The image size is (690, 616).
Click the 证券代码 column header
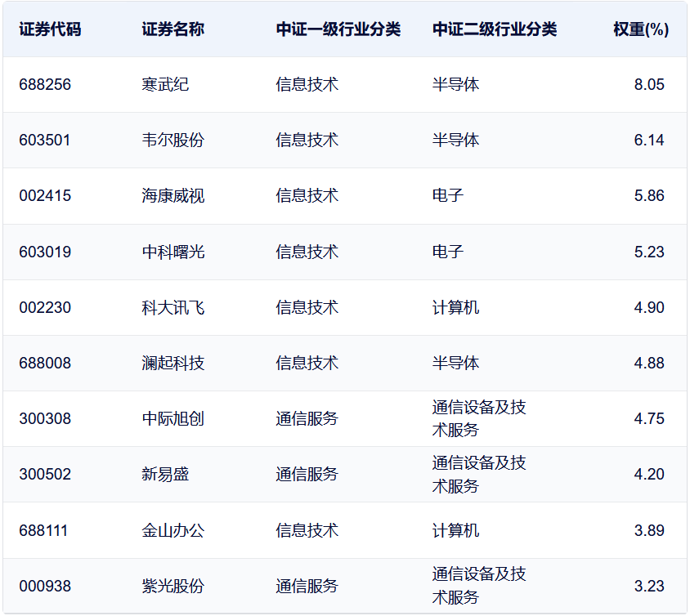coord(50,29)
